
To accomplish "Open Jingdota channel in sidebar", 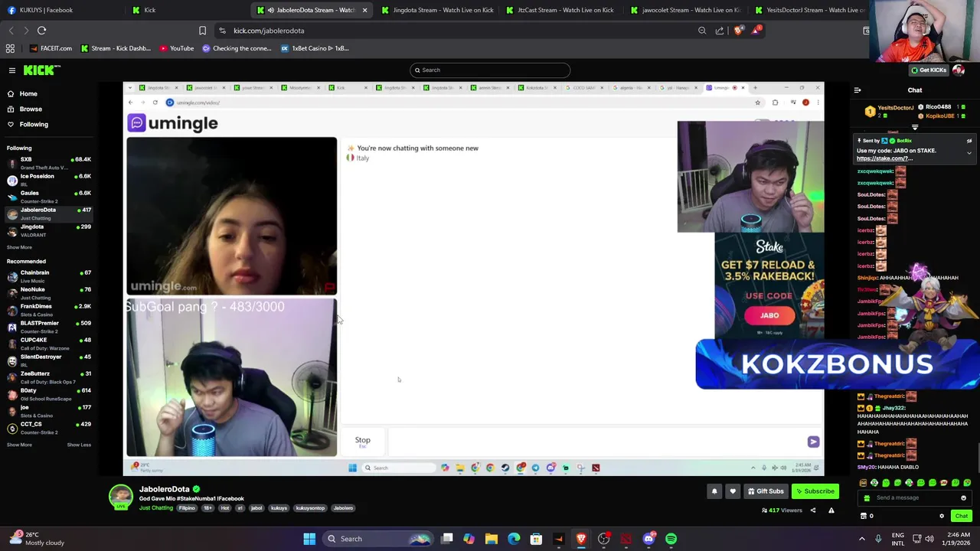I will (48, 230).
